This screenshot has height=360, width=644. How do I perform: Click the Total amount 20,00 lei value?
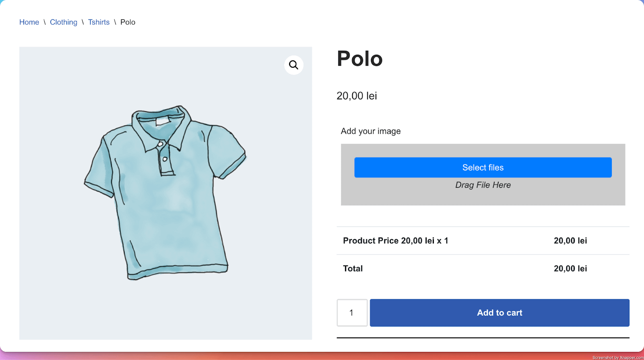click(570, 269)
